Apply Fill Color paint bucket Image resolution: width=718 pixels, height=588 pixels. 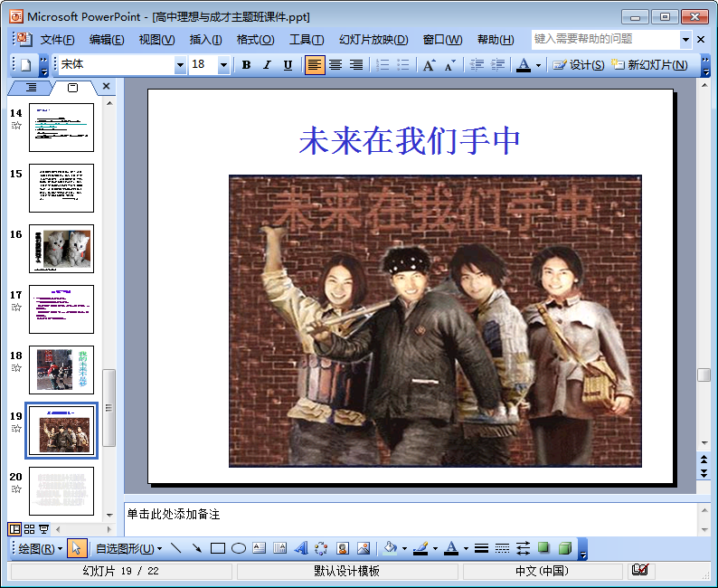(390, 548)
